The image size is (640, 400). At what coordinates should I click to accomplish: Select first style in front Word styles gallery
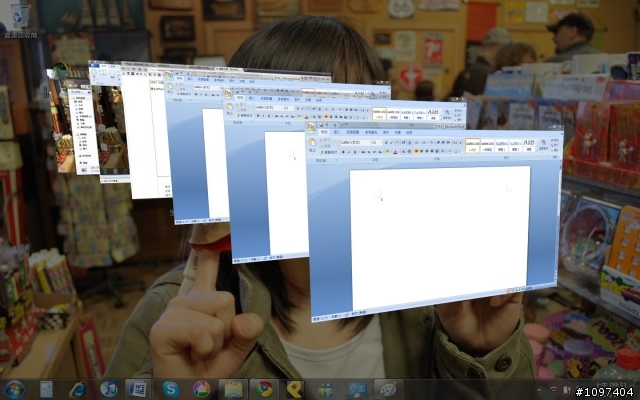472,145
